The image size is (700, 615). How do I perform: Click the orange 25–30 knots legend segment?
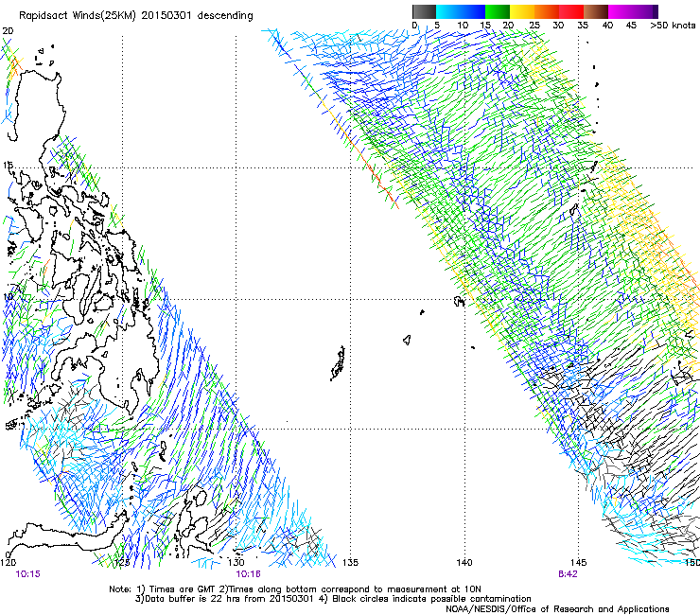pos(547,11)
